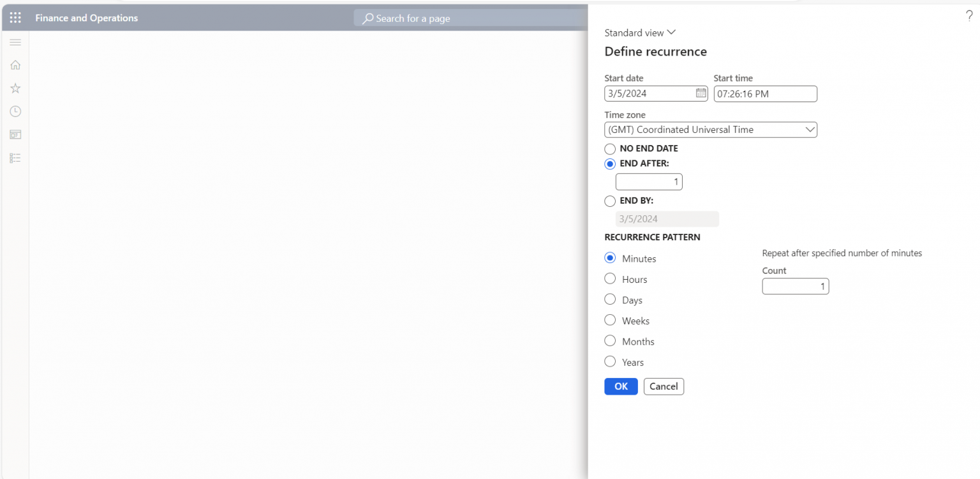Switch recurrence pattern to Hours

click(x=610, y=278)
